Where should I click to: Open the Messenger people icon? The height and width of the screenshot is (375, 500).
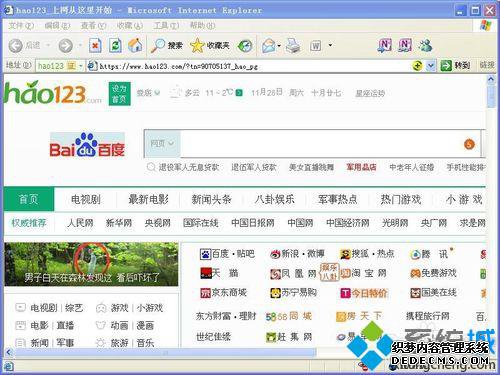pyautogui.click(x=425, y=45)
